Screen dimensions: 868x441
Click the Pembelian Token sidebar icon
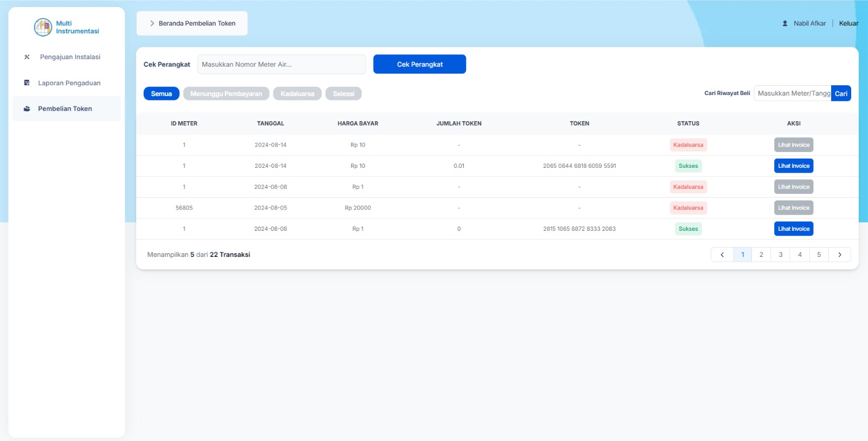tap(27, 109)
